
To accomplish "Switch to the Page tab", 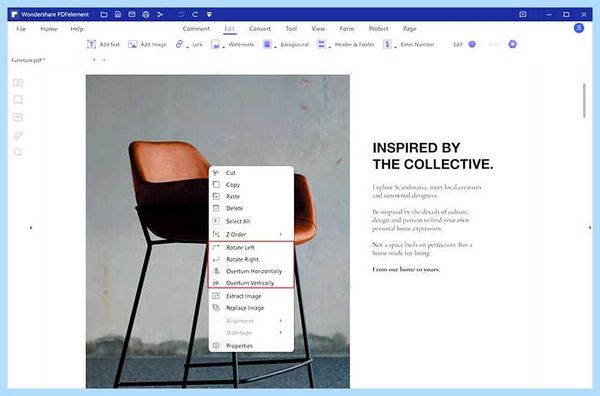I will pyautogui.click(x=409, y=29).
